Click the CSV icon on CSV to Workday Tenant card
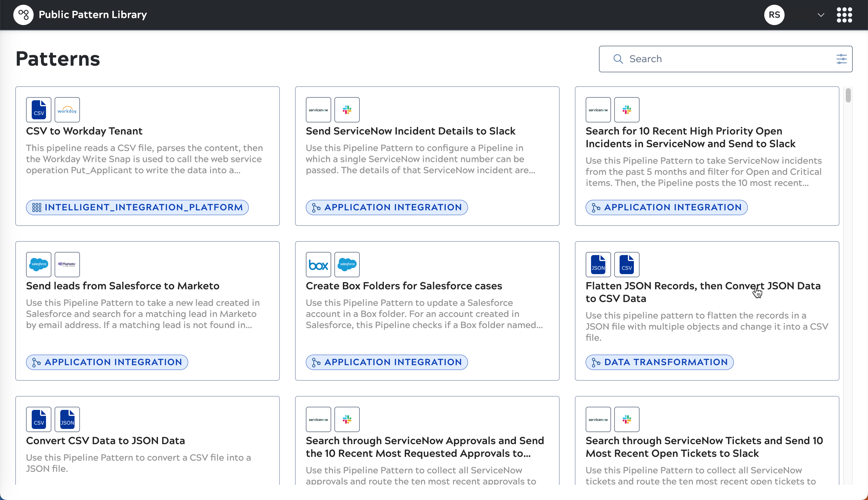 (38, 109)
